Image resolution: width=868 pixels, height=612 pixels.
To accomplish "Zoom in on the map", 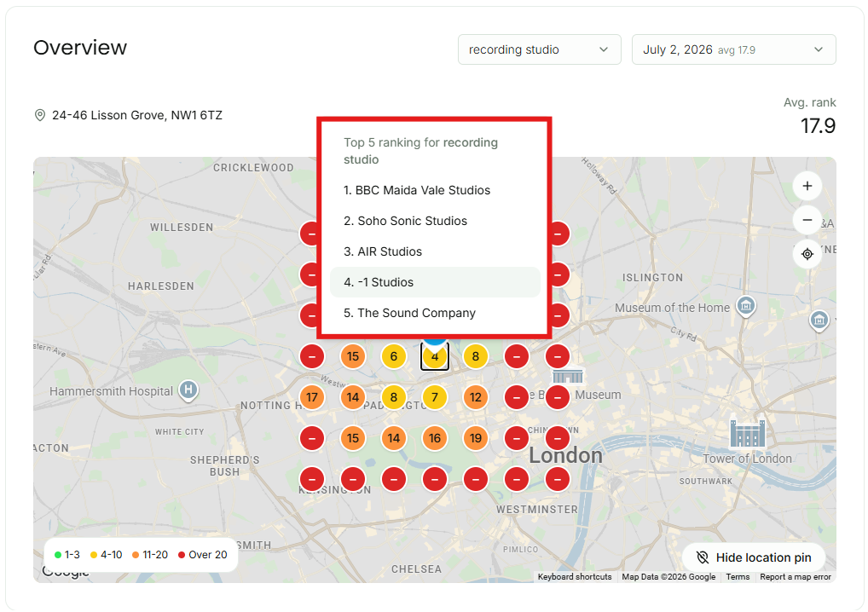I will click(807, 186).
